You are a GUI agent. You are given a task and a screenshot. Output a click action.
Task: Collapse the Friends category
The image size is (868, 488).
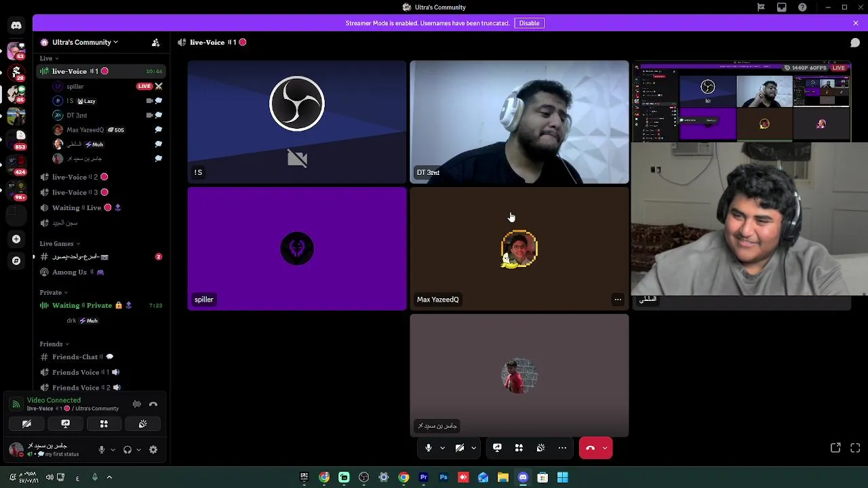point(54,344)
